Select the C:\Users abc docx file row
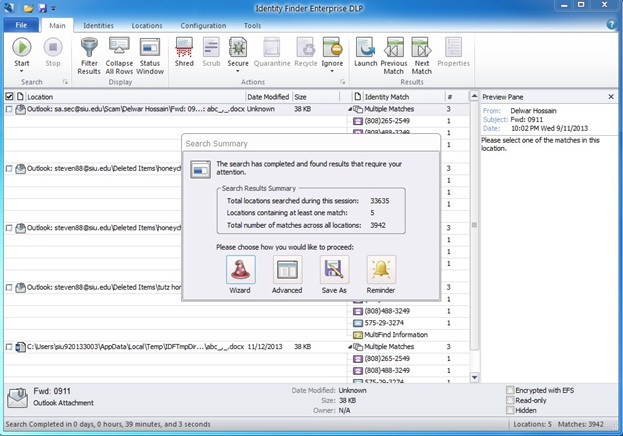 (x=175, y=347)
